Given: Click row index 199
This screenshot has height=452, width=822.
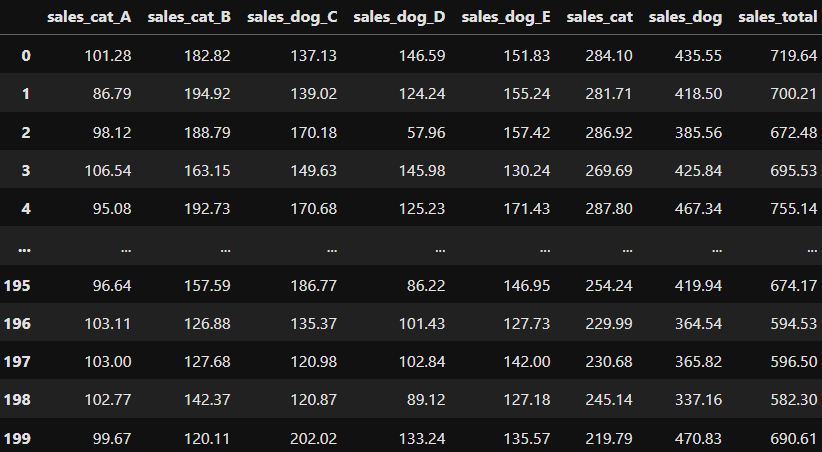Looking at the screenshot, I should click(18, 439).
